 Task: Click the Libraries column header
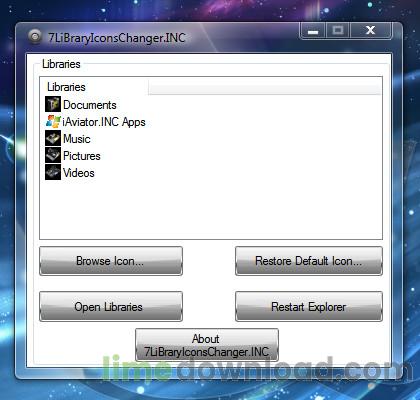tap(95, 87)
